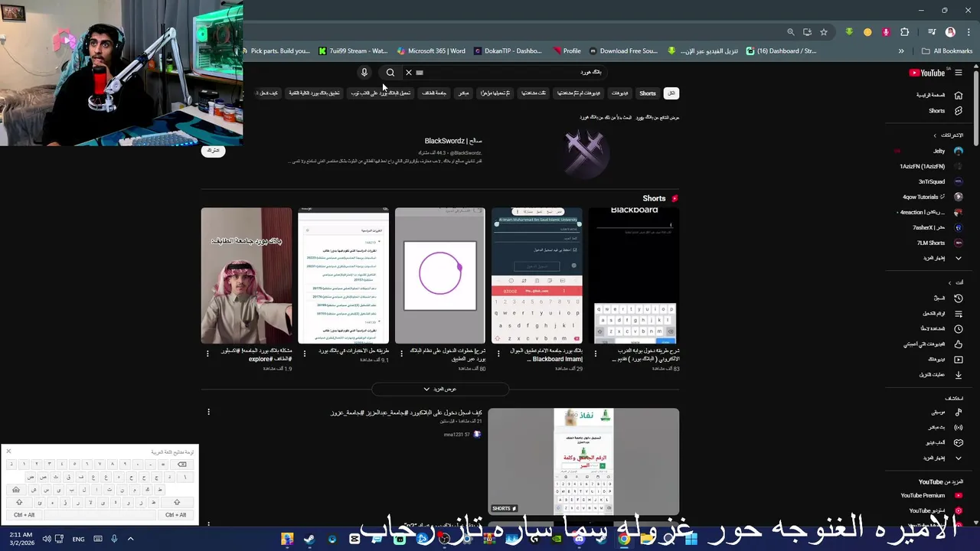Open the 7asherX subscription channel
Image resolution: width=980 pixels, height=551 pixels.
click(x=931, y=227)
